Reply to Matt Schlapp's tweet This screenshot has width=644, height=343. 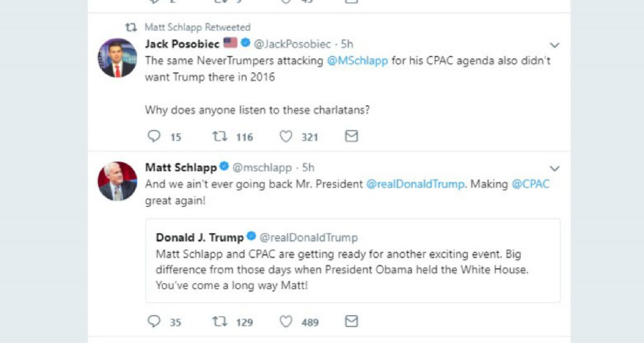pos(154,322)
